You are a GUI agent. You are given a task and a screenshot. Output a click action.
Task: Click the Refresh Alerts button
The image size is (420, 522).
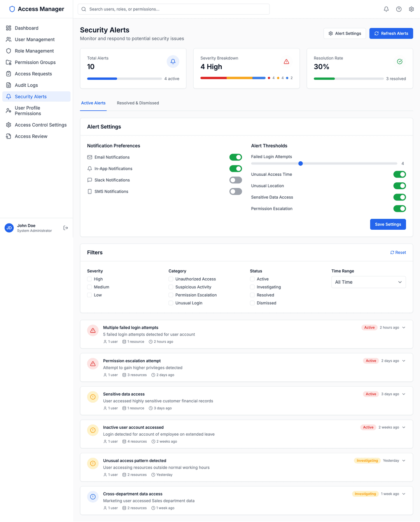click(391, 33)
